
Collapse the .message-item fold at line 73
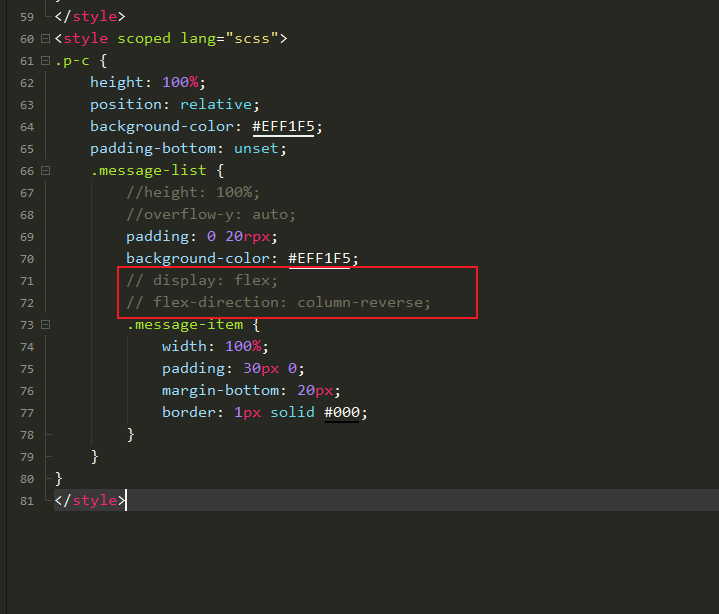point(45,325)
